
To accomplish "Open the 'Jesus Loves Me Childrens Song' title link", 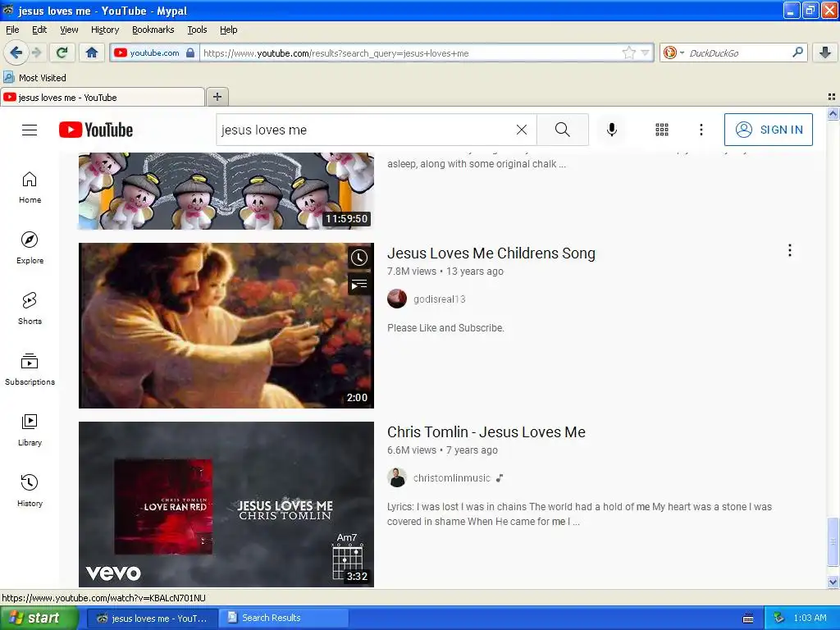I will pyautogui.click(x=491, y=253).
